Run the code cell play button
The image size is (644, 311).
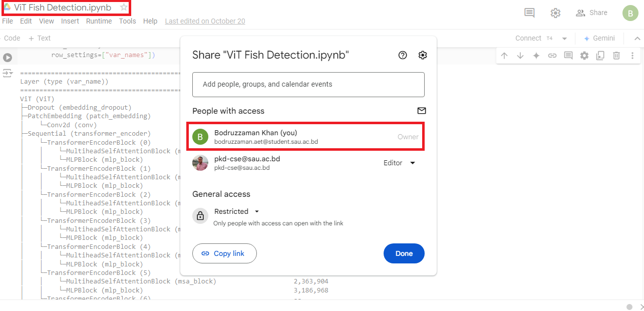click(8, 58)
